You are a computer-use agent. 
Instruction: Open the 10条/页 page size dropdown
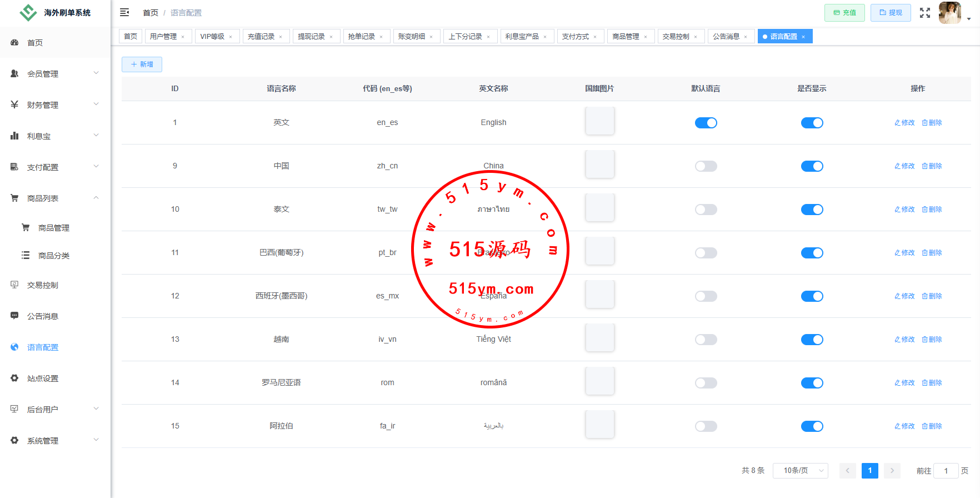(800, 471)
